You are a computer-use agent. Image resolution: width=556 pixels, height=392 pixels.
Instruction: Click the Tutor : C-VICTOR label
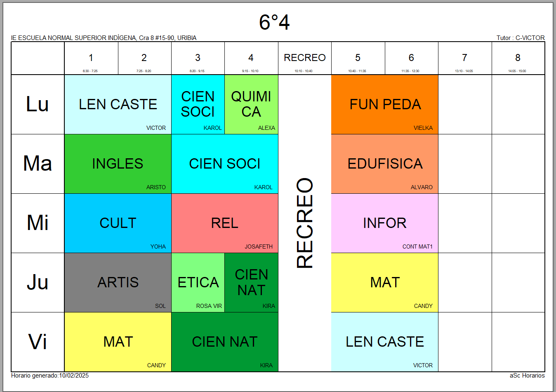520,38
